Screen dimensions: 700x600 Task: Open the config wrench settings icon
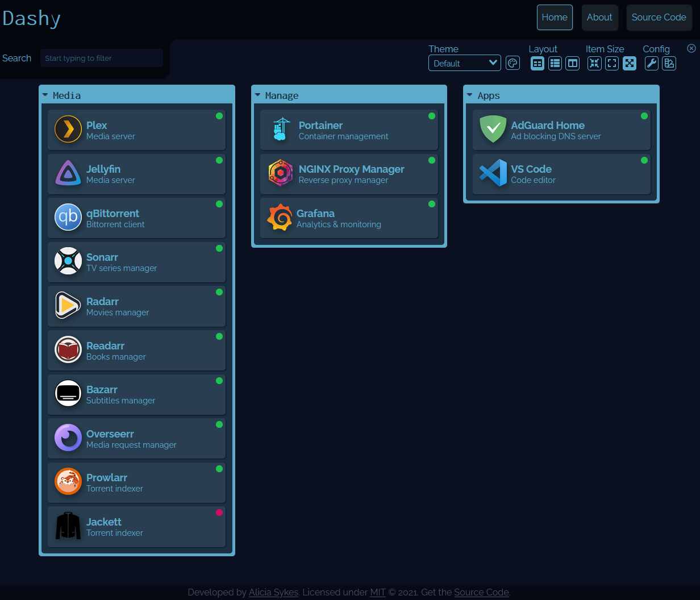(651, 63)
